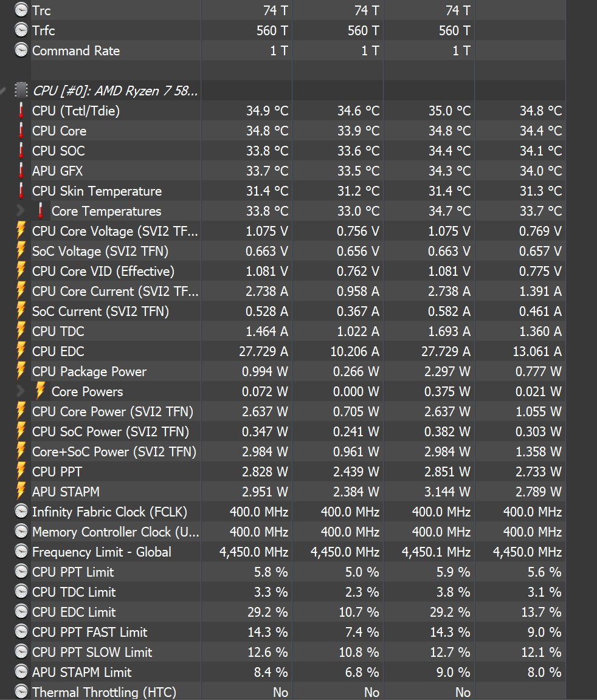Click the 34.9 °C CPU (Tctl/Tdie) current value
The image size is (597, 700).
(267, 111)
